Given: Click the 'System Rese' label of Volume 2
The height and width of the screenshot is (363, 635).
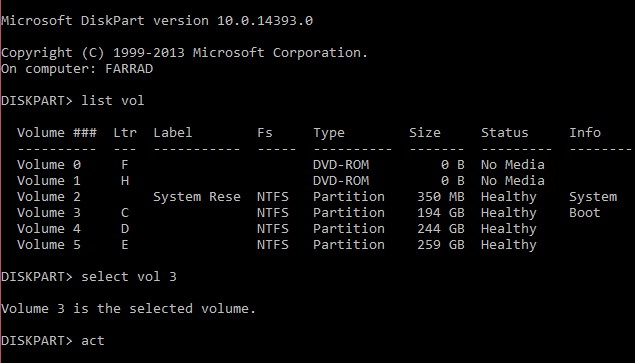Looking at the screenshot, I should 197,197.
